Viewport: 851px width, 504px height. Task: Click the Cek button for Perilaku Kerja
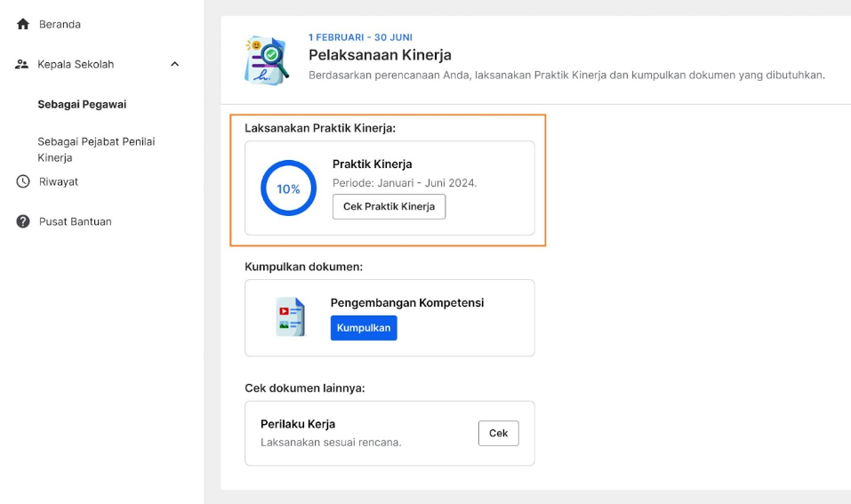coord(498,433)
